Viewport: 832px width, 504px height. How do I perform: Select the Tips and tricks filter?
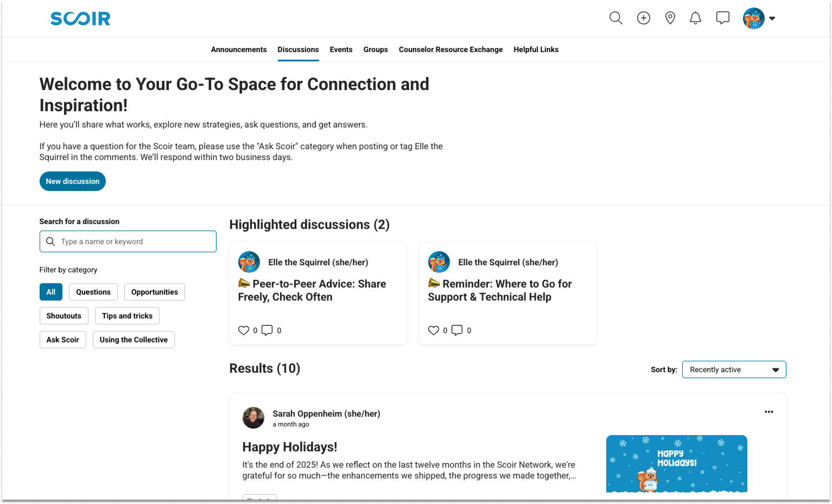127,315
